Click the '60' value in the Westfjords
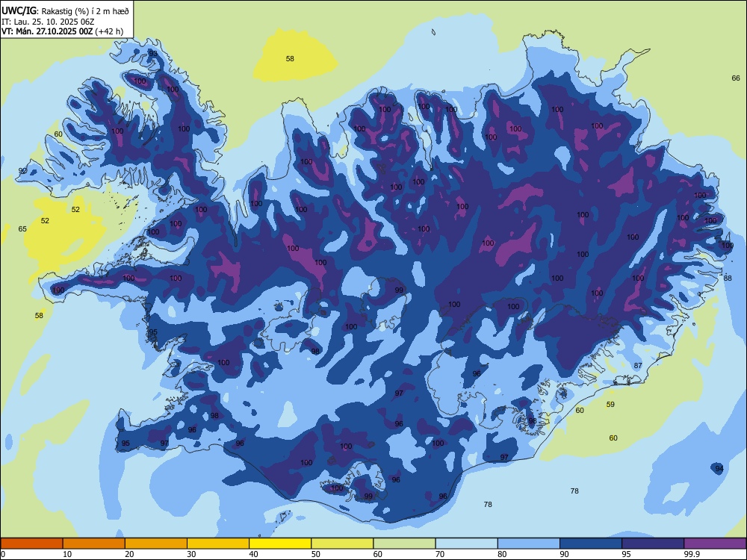Viewport: 747px width, 560px height. pos(58,134)
